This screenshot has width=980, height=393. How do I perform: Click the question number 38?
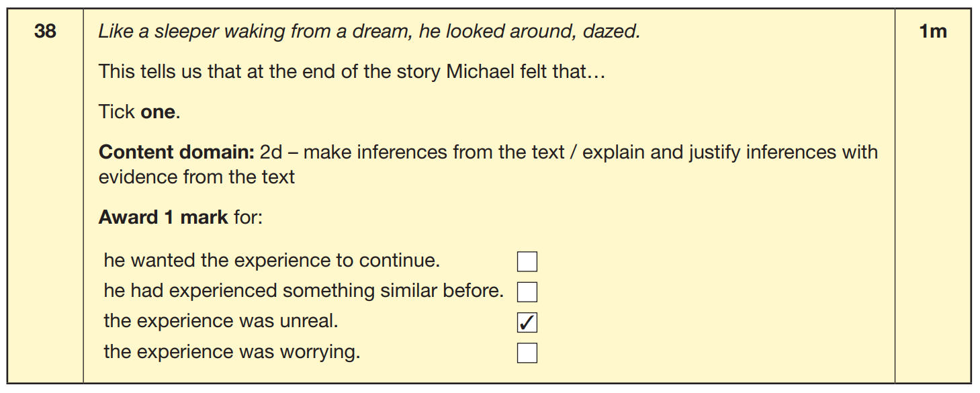[x=45, y=32]
